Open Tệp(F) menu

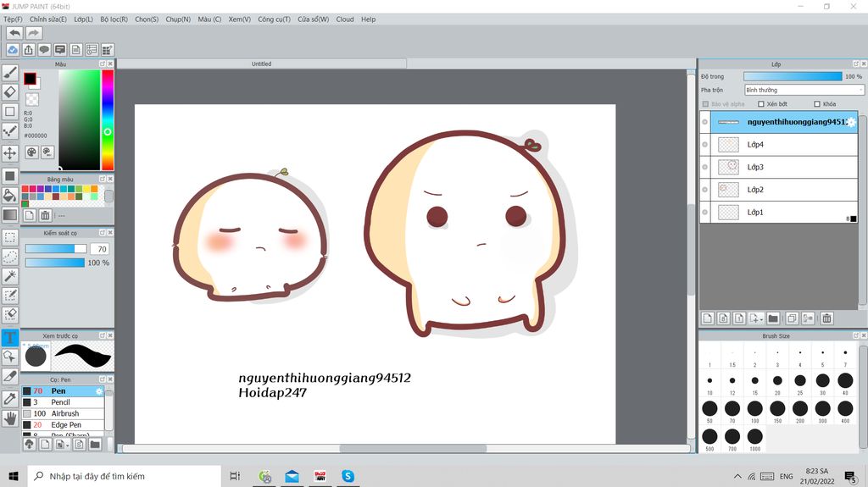pyautogui.click(x=13, y=19)
